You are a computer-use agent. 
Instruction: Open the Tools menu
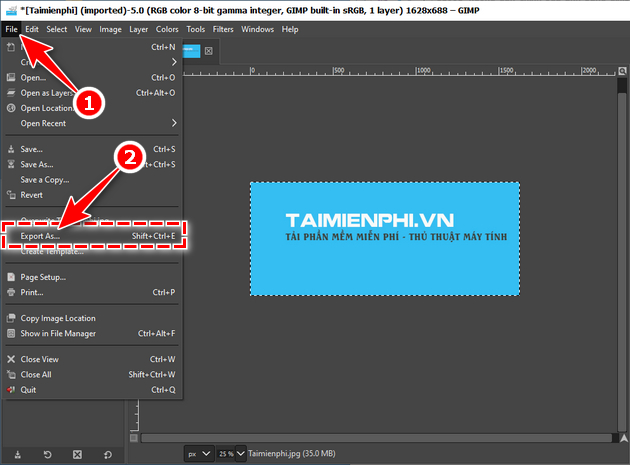click(x=196, y=29)
